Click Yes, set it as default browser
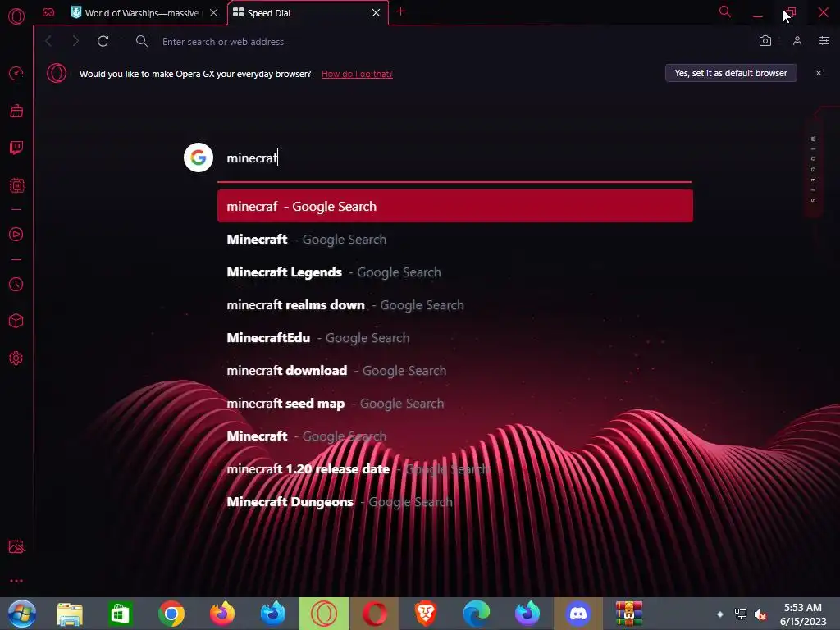Screen dimensions: 840x630 click(731, 73)
